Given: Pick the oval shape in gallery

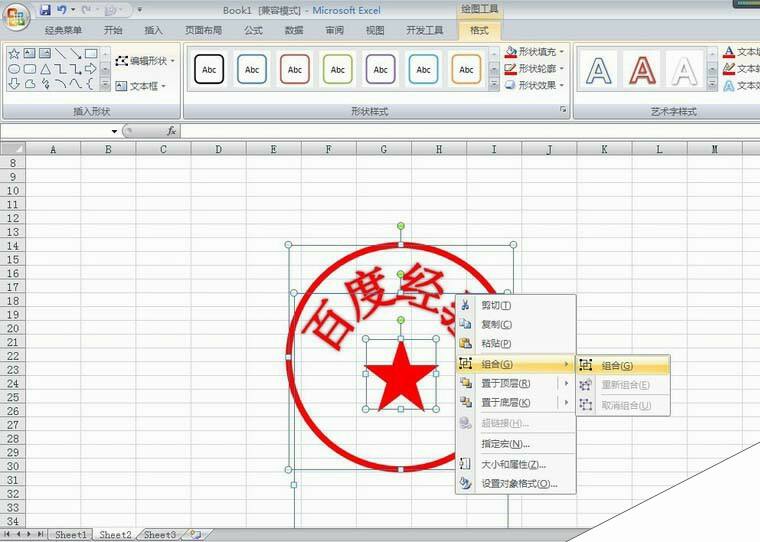Looking at the screenshot, I should (14, 69).
